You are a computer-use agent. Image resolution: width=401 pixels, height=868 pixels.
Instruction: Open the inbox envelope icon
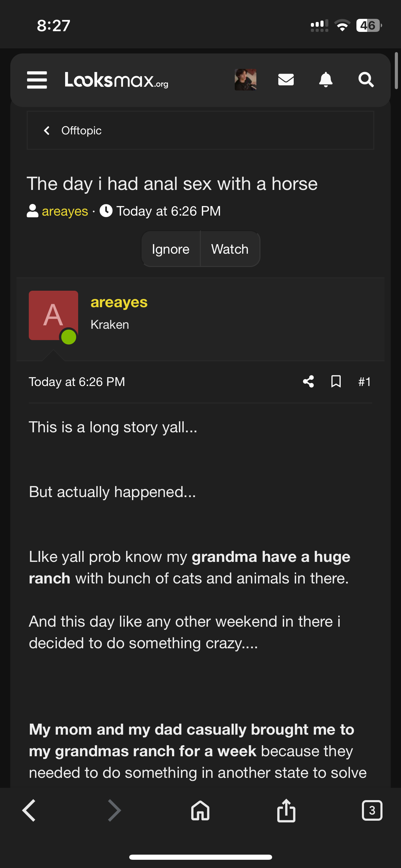(286, 80)
